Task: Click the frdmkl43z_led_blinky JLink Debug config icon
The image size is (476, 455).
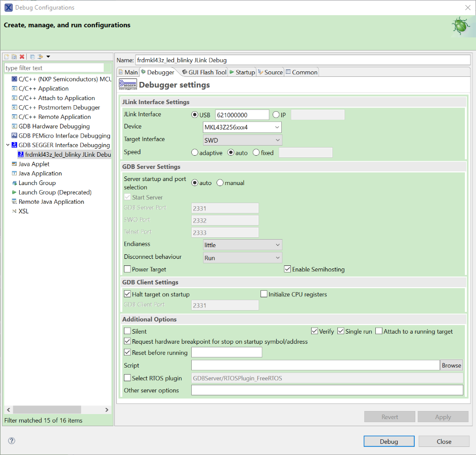Action: [21, 154]
